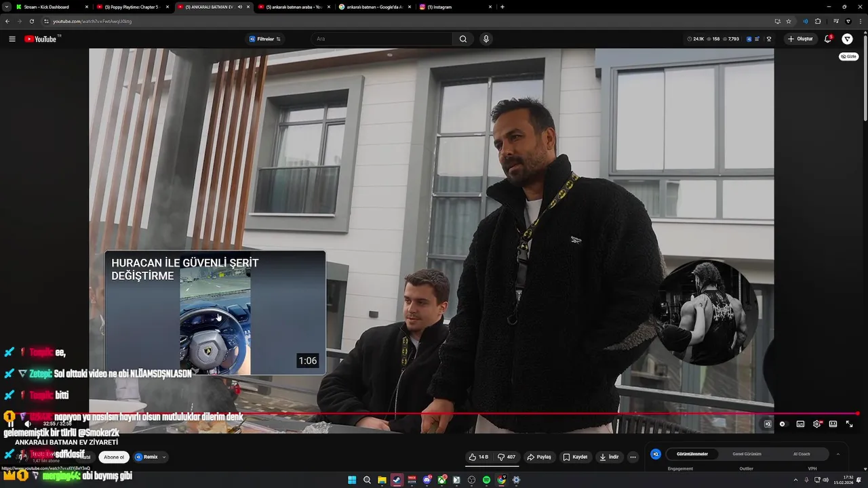Open the YouTube hamburger guide menu
The image size is (868, 488).
12,39
